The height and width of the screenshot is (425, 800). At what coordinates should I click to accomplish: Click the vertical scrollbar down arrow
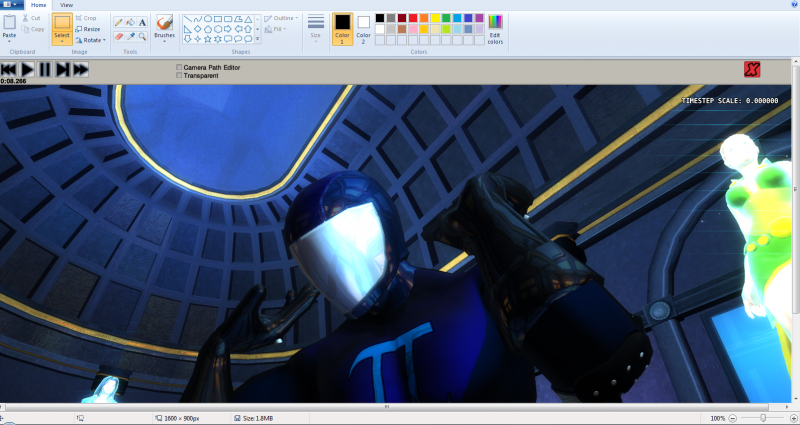[x=796, y=399]
